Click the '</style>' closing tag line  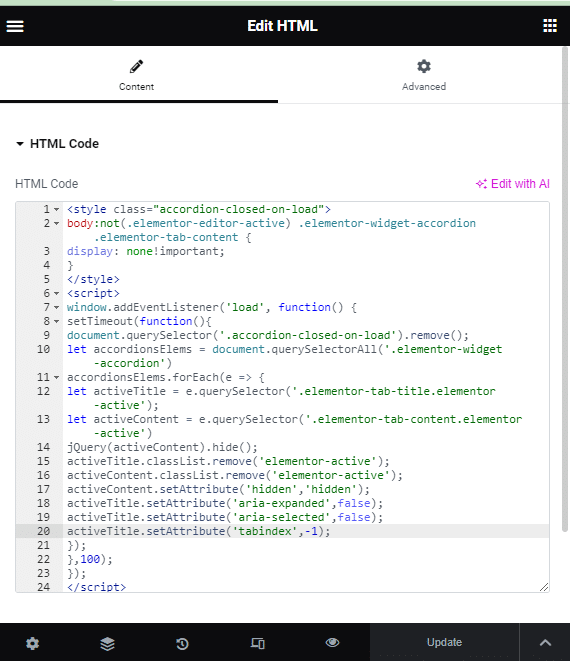pos(93,279)
